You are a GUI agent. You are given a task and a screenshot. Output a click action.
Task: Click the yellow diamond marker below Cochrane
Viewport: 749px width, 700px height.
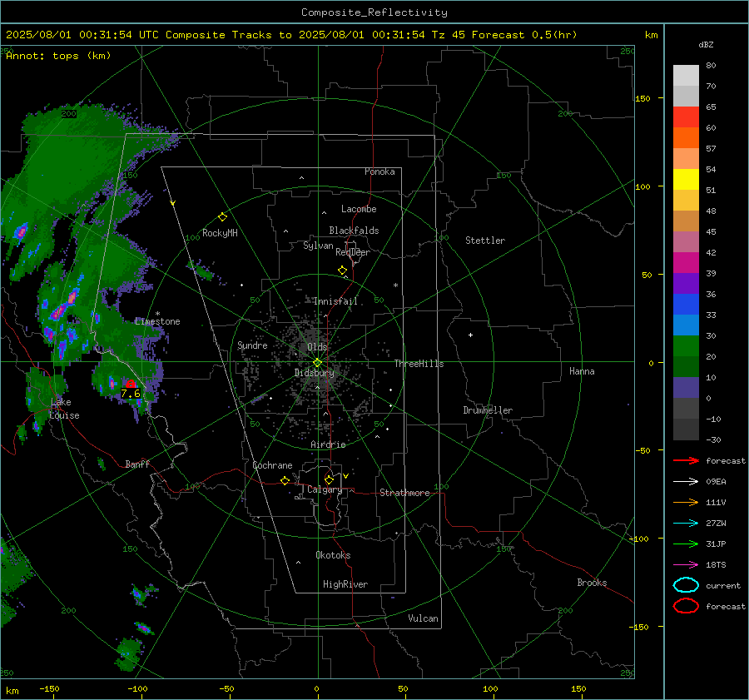click(285, 480)
